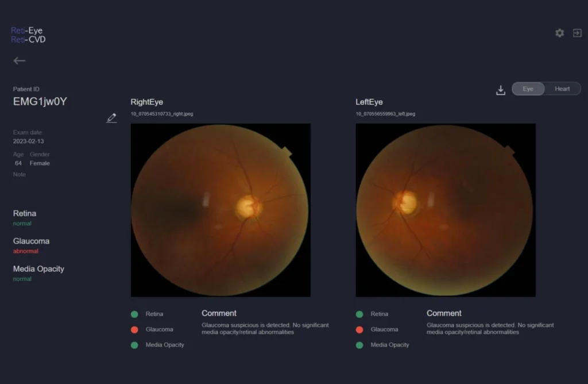This screenshot has width=588, height=384.
Task: Click the Media Opacity label under LeftEye
Action: [390, 344]
